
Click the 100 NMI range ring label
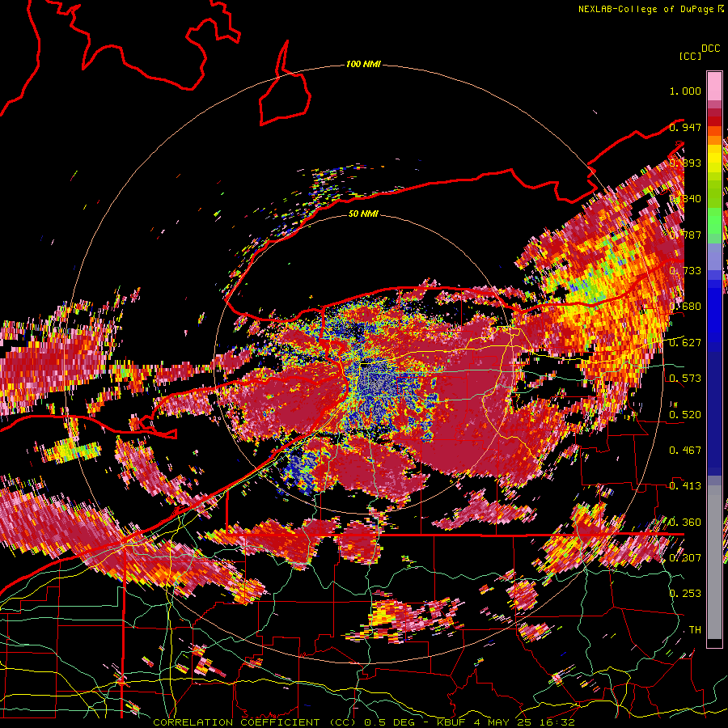[363, 64]
